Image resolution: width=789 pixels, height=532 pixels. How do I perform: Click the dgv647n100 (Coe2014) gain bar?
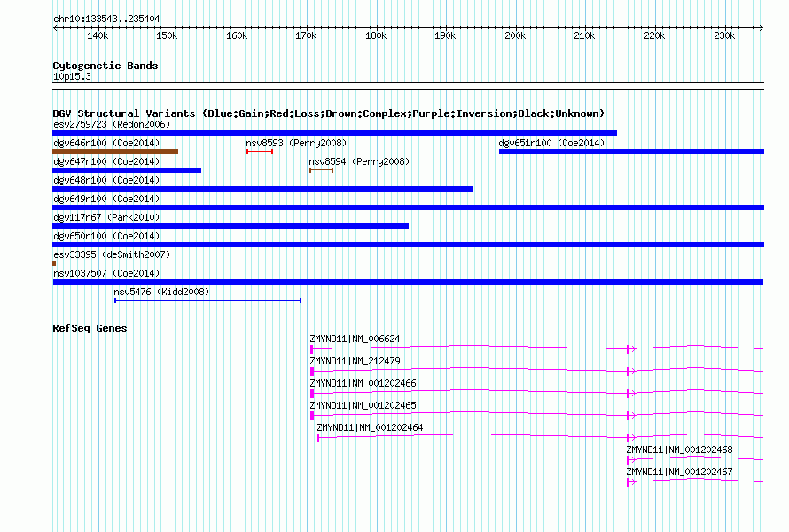[127, 170]
